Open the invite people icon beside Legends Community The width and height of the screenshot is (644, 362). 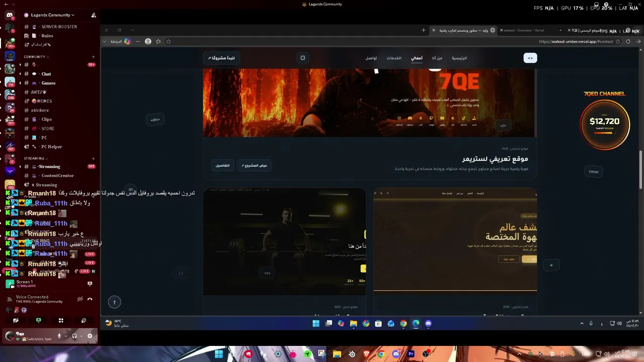tap(94, 15)
